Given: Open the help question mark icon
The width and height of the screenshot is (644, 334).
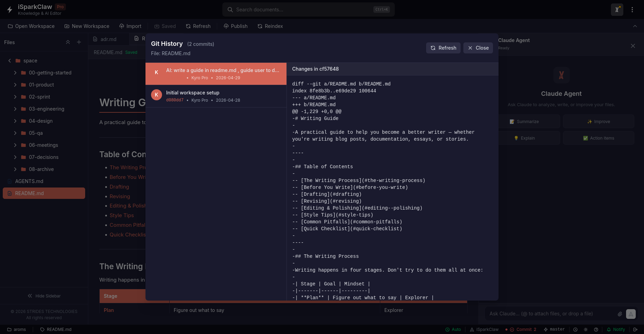Looking at the screenshot, I should click(596, 330).
